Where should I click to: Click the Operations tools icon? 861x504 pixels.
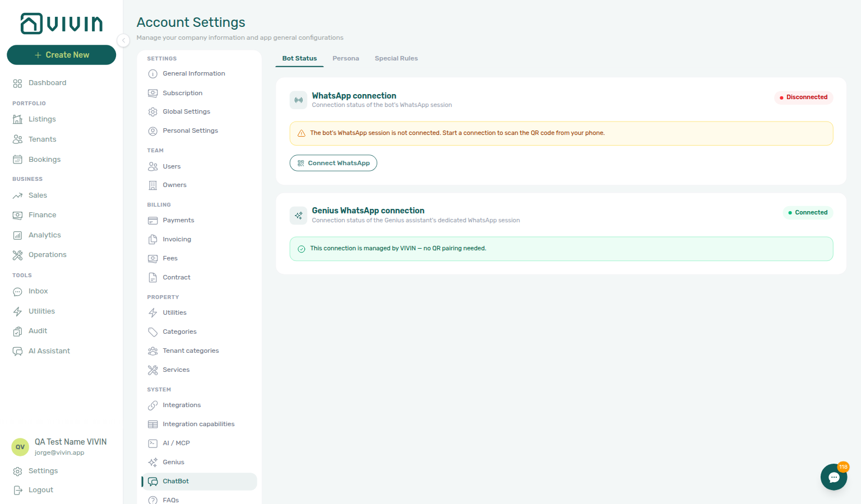pos(17,255)
